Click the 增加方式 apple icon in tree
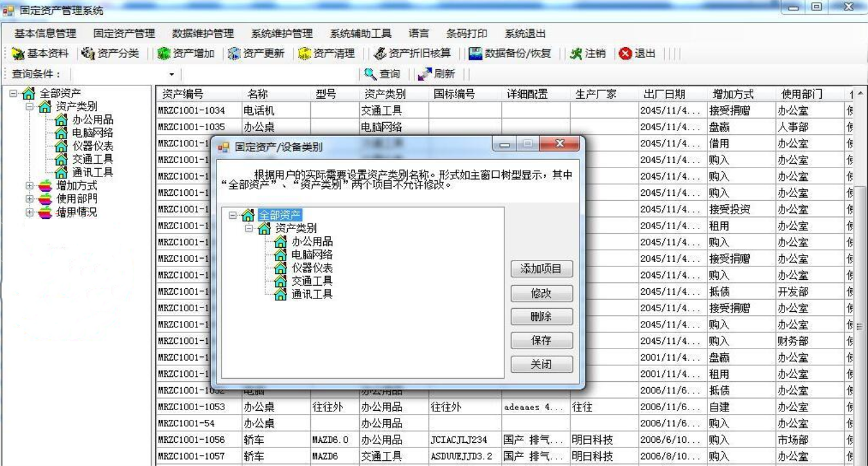 click(45, 186)
